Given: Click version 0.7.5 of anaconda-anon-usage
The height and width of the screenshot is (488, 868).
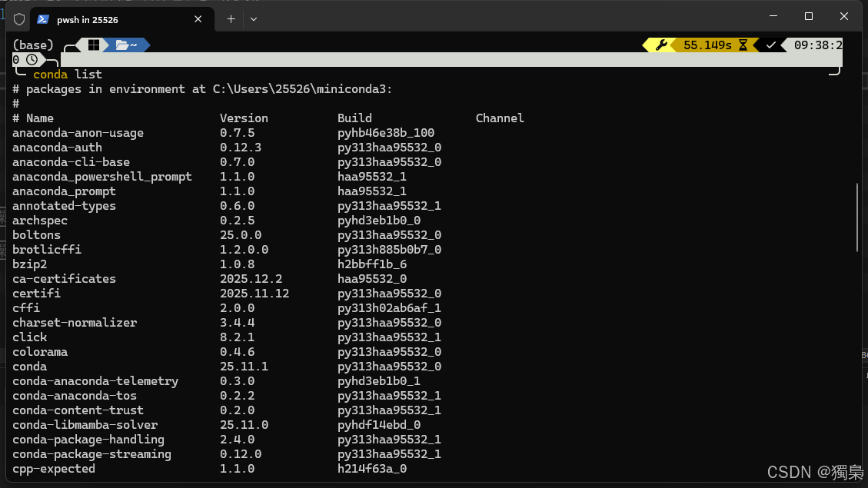Looking at the screenshot, I should coord(237,133).
